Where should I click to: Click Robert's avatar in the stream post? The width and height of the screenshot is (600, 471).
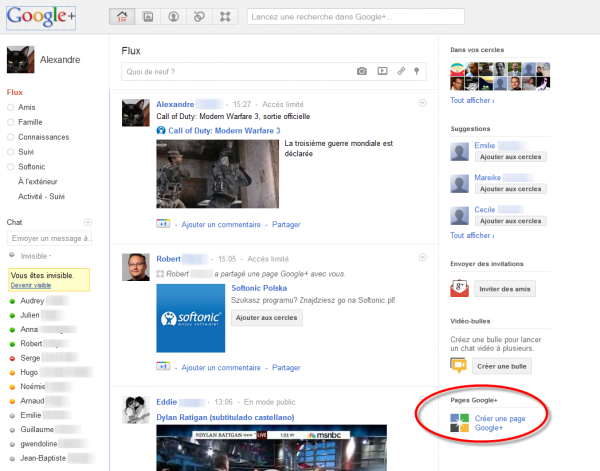[136, 267]
